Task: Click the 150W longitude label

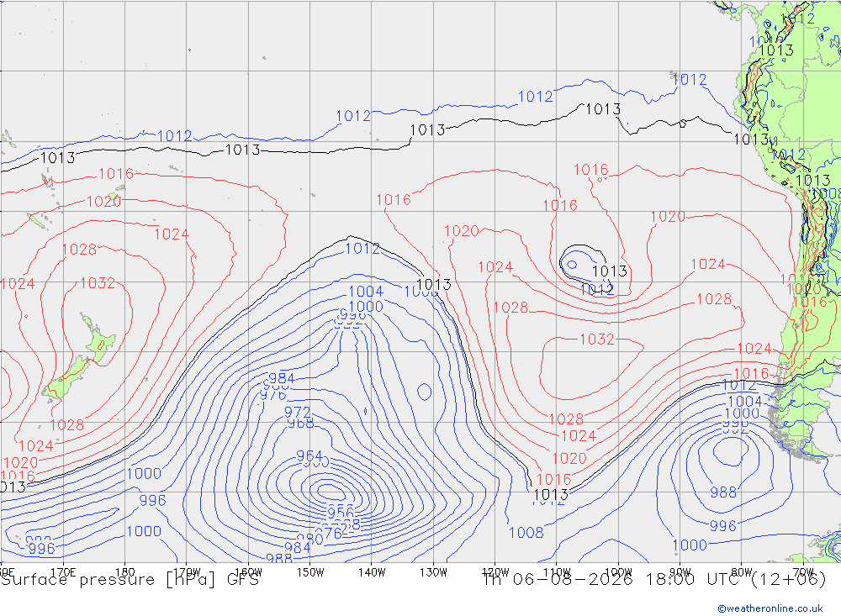Action: (x=310, y=572)
